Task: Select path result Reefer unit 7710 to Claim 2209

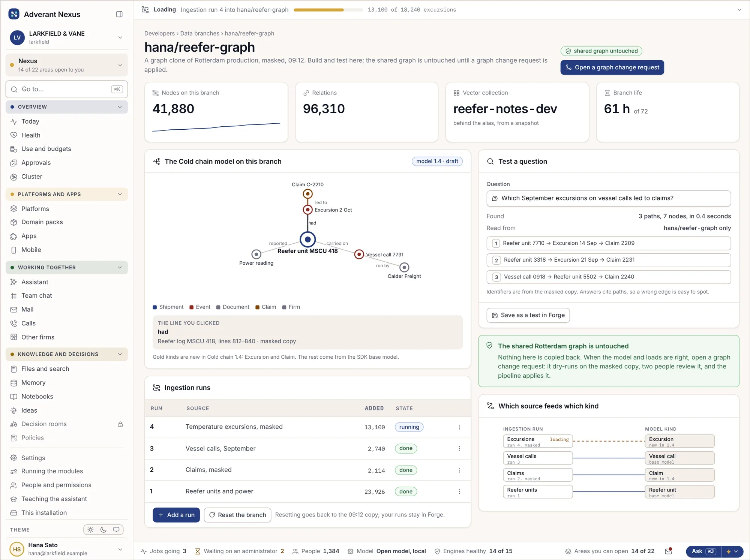Action: coord(609,243)
